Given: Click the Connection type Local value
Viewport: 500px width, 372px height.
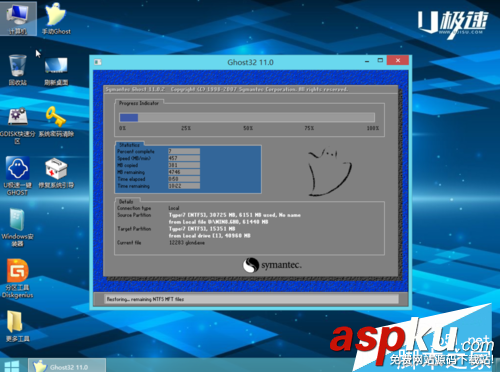Looking at the screenshot, I should tap(174, 208).
